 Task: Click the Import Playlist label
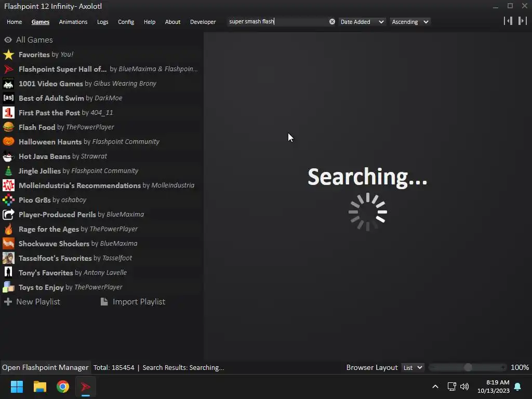coord(139,302)
